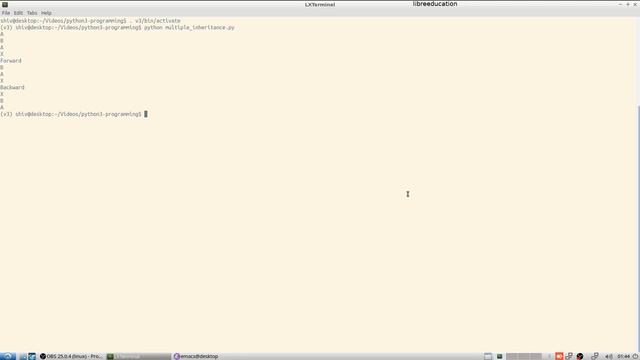The width and height of the screenshot is (640, 360).
Task: Close the LXTerminal window
Action: [635, 4]
